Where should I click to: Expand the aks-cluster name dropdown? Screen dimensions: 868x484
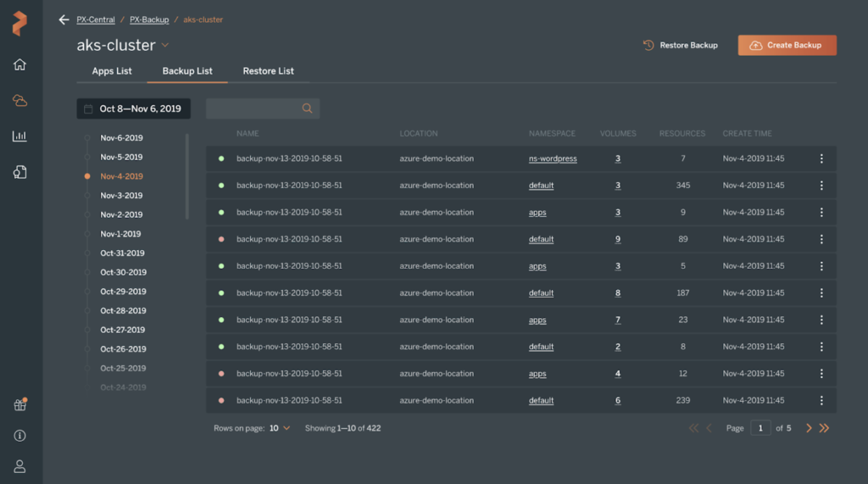[x=165, y=45]
